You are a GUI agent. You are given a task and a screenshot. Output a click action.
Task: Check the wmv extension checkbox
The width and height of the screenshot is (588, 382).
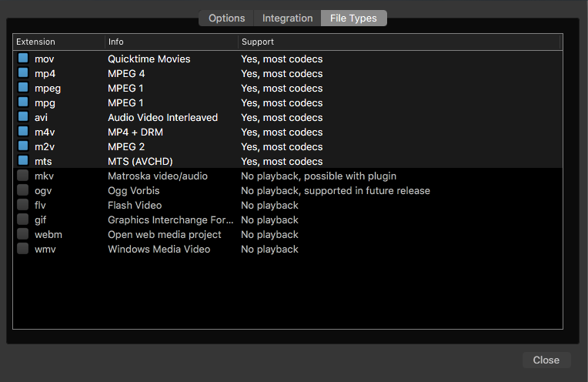[23, 249]
